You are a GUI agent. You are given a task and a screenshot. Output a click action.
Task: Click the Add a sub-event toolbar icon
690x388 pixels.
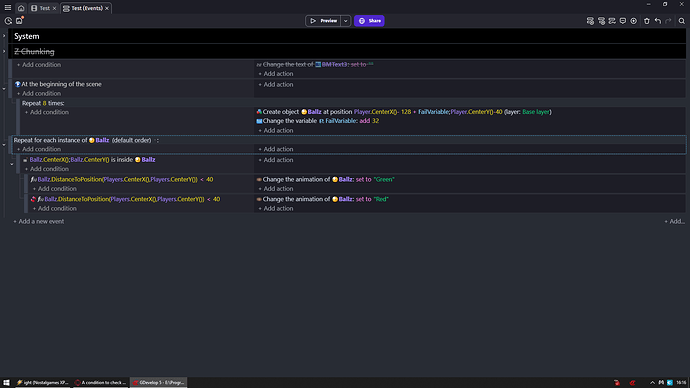[x=601, y=21]
